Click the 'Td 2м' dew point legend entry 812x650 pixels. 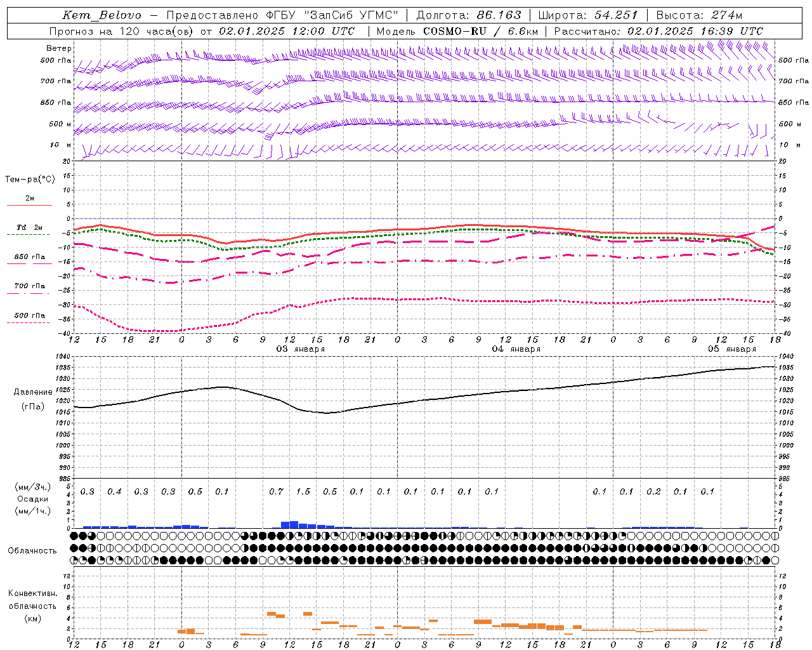(30, 227)
